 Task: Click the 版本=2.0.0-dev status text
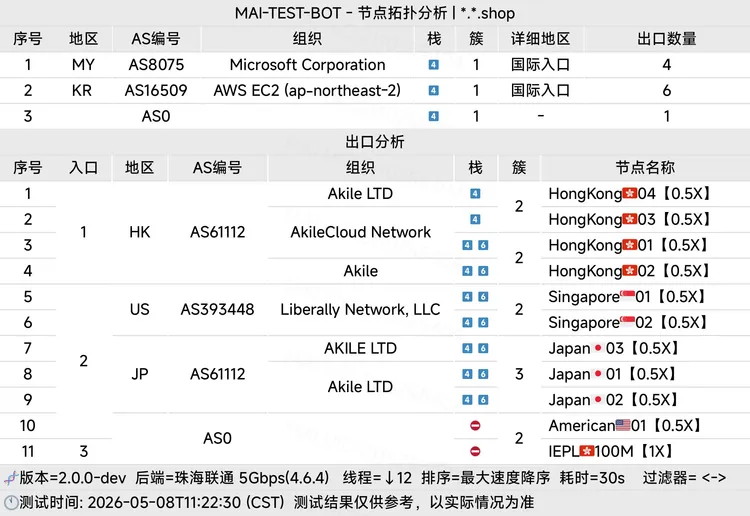(x=73, y=477)
